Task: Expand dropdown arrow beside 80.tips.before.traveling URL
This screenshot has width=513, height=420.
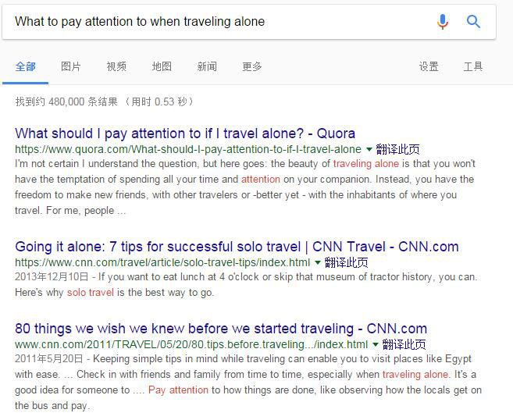Action: pos(375,345)
